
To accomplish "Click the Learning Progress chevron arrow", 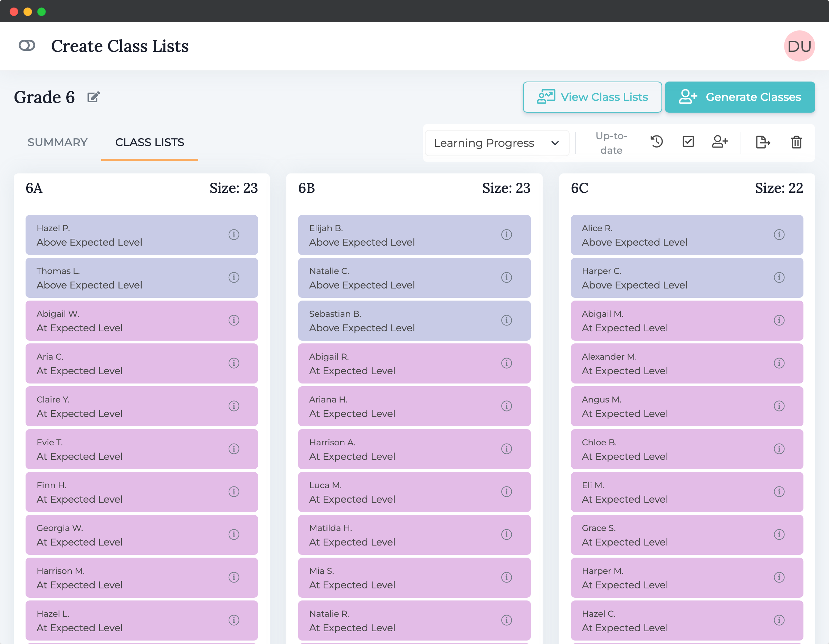I will [555, 143].
